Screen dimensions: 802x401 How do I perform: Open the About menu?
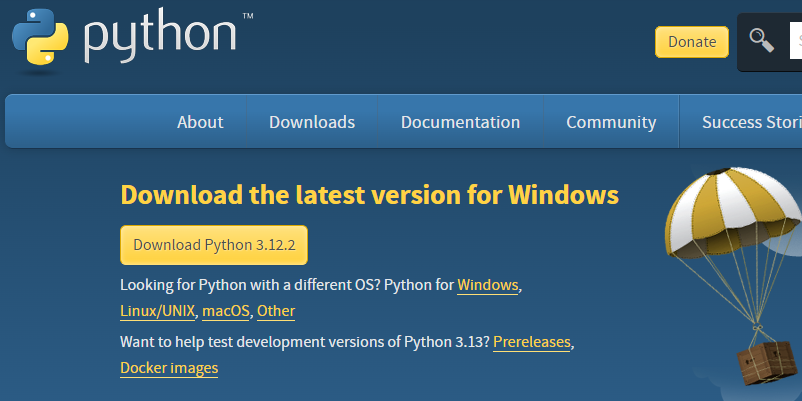click(x=200, y=122)
